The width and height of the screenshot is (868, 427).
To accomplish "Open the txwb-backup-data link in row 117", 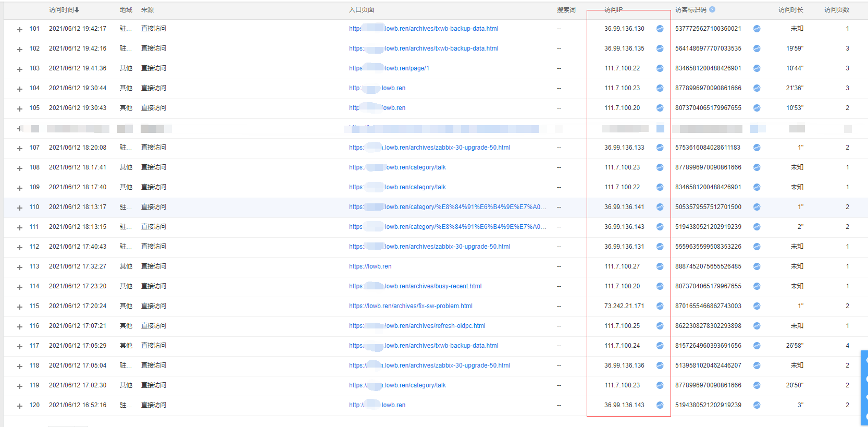I will [x=424, y=346].
